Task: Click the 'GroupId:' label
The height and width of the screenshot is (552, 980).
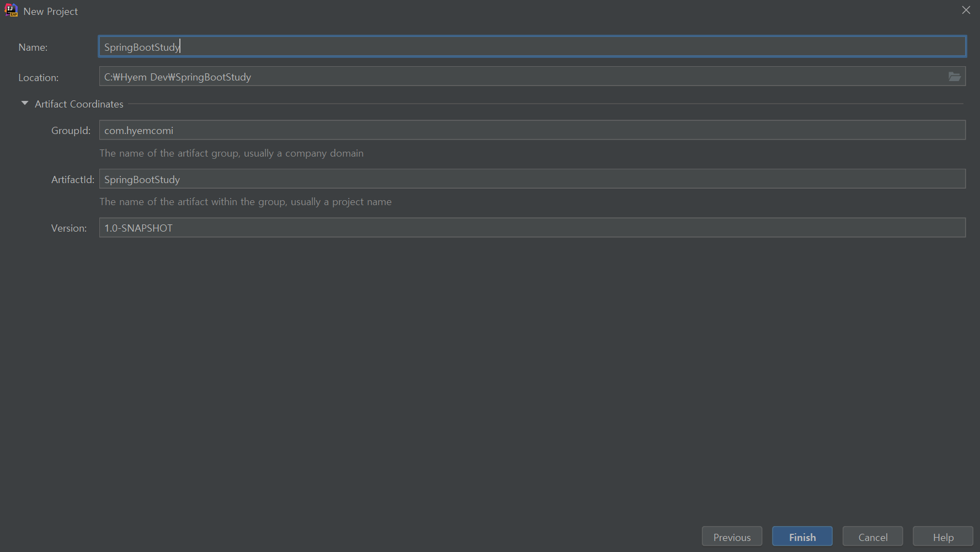Action: [x=71, y=131]
